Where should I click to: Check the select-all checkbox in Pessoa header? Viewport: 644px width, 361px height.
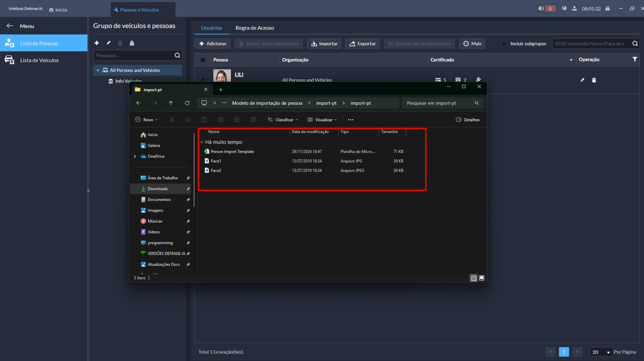click(x=203, y=60)
